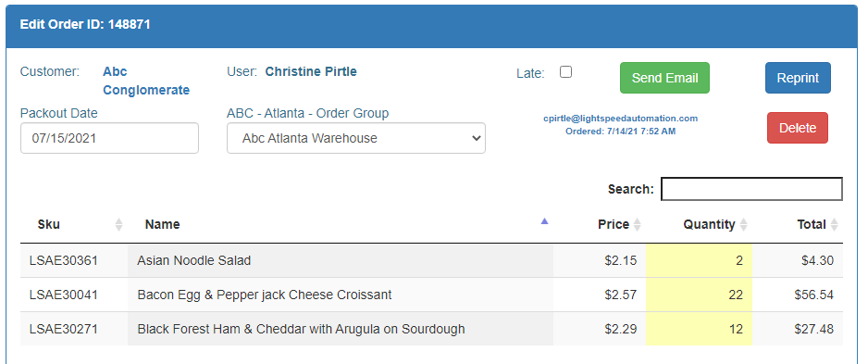Toggle the Late checkbox
The height and width of the screenshot is (364, 868).
pos(565,72)
